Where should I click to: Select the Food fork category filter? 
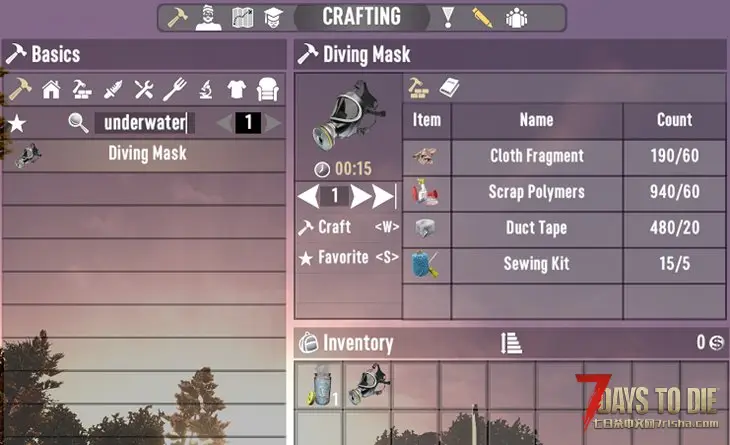point(175,89)
